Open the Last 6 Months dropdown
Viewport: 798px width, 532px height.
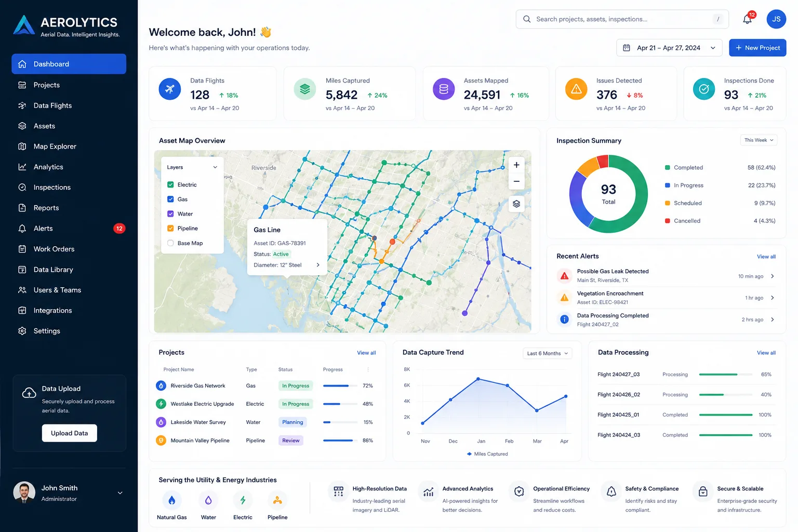pos(547,353)
